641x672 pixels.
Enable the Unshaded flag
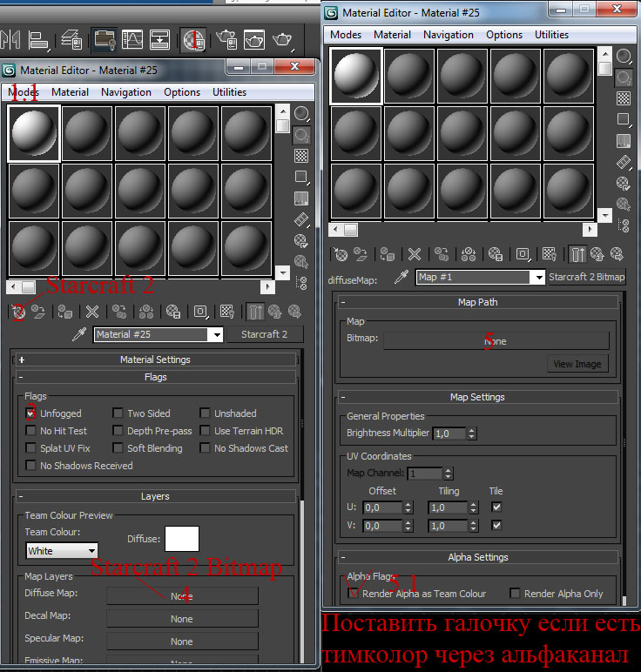pyautogui.click(x=205, y=413)
